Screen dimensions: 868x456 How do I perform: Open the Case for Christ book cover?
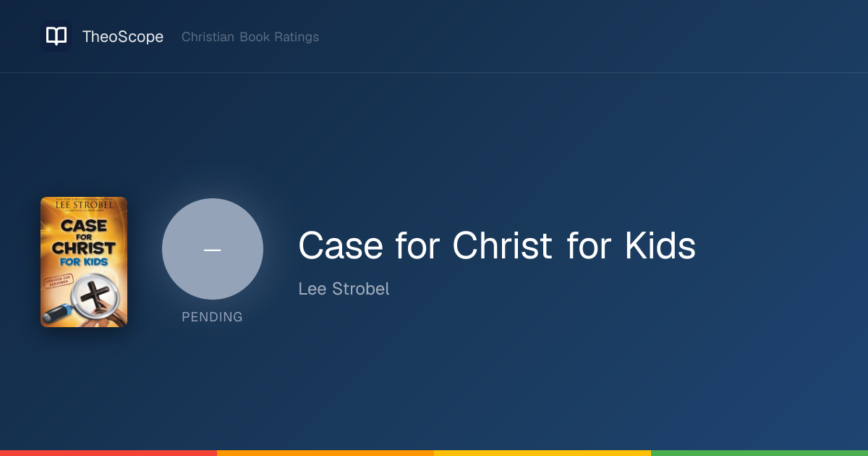point(84,262)
